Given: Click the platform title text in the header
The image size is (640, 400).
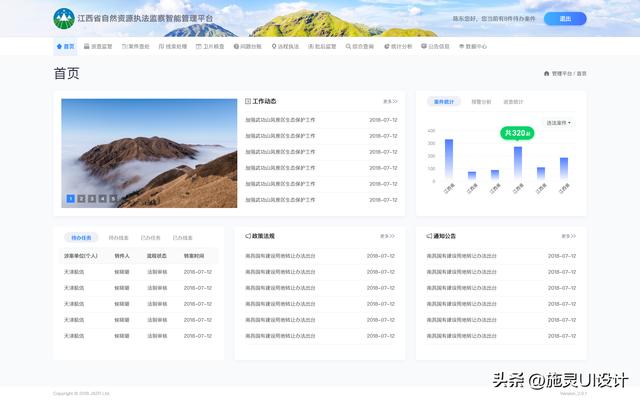Looking at the screenshot, I should (145, 18).
